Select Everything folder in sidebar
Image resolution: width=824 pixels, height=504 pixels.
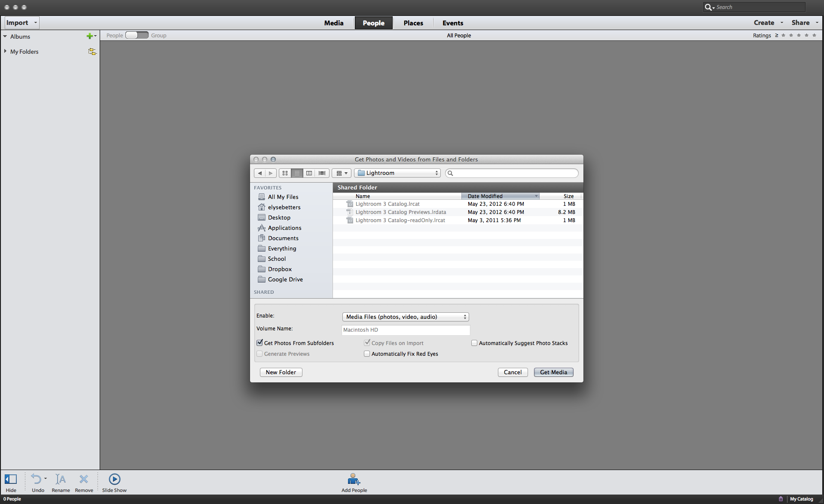coord(277,248)
